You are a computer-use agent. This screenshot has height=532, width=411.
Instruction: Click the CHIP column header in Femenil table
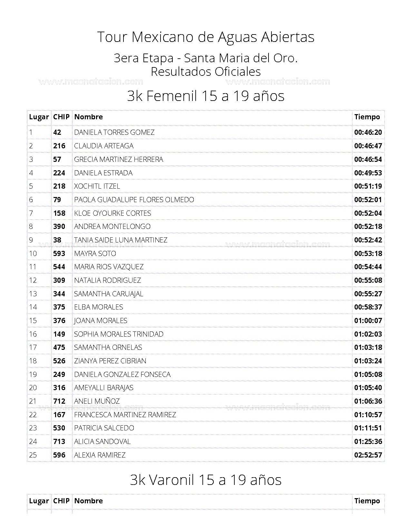[x=61, y=117]
